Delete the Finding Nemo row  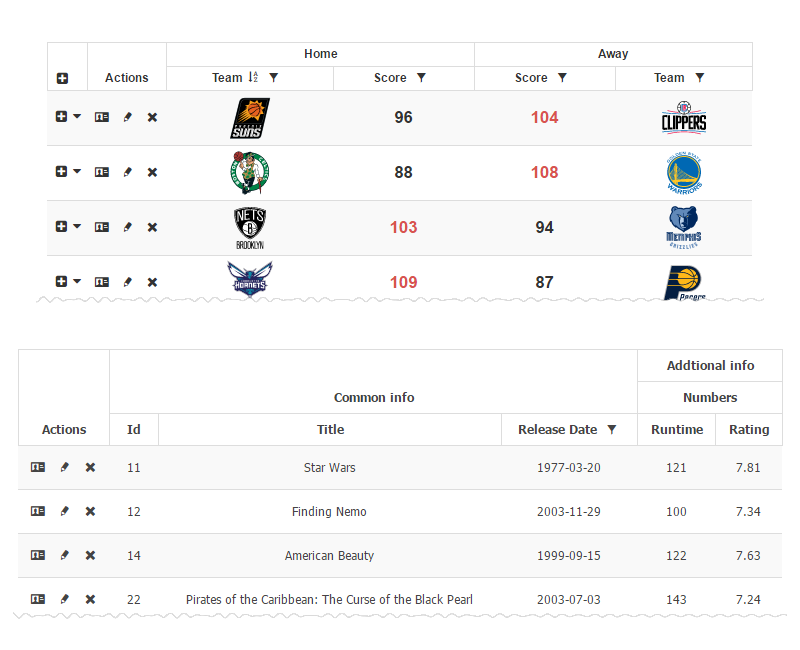point(90,511)
